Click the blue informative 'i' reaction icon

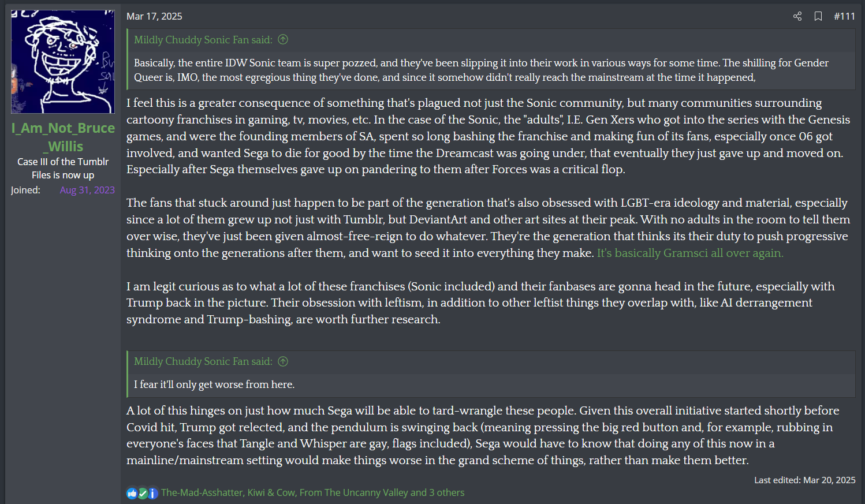(152, 493)
